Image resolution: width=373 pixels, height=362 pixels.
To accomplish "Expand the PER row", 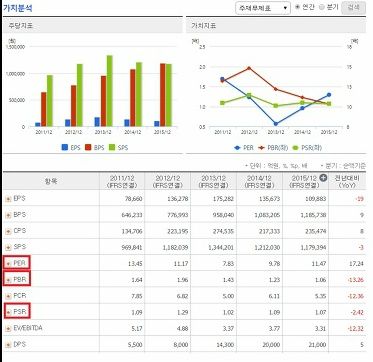I will tap(8, 264).
